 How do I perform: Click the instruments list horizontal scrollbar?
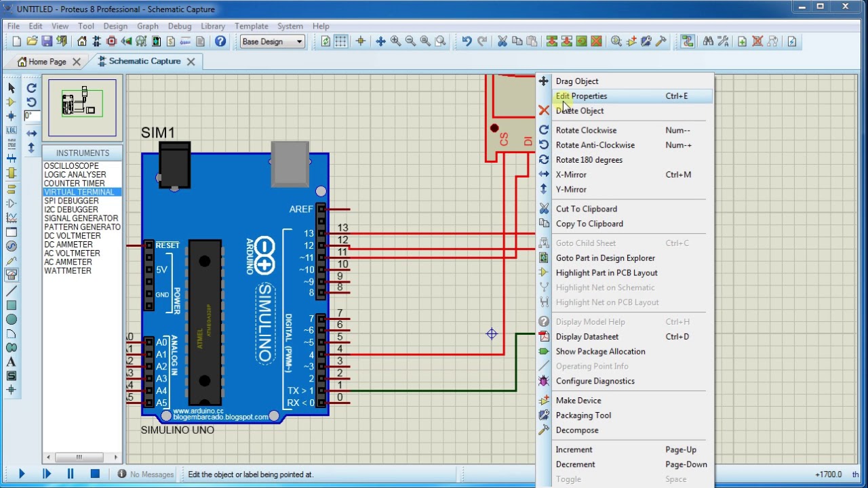pyautogui.click(x=81, y=457)
